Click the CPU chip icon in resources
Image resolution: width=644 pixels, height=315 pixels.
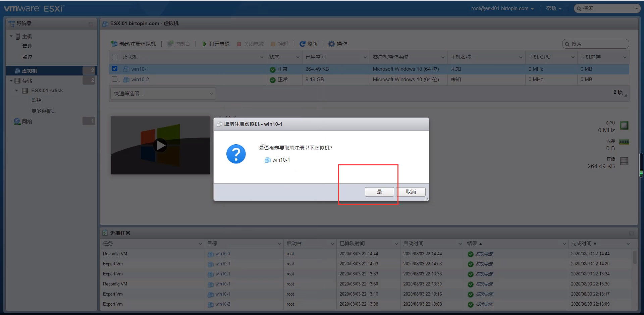tap(624, 125)
